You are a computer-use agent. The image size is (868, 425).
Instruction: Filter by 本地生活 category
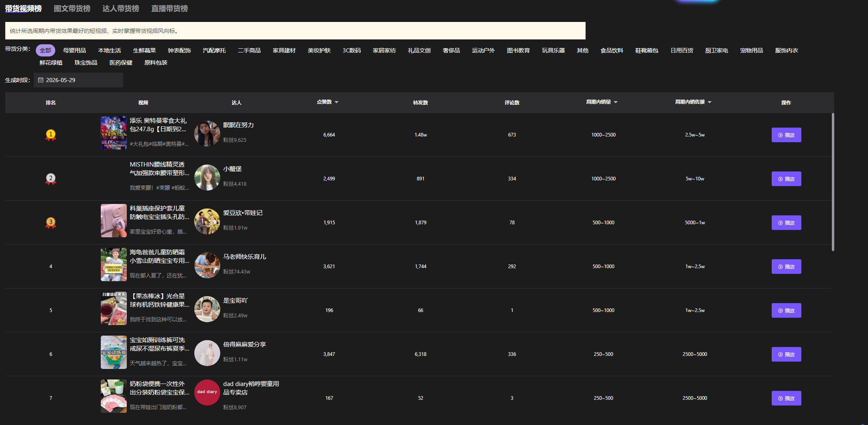pyautogui.click(x=109, y=50)
